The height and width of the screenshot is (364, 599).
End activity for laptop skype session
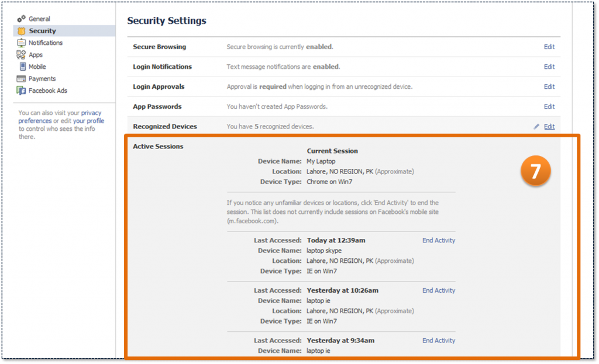coord(439,240)
